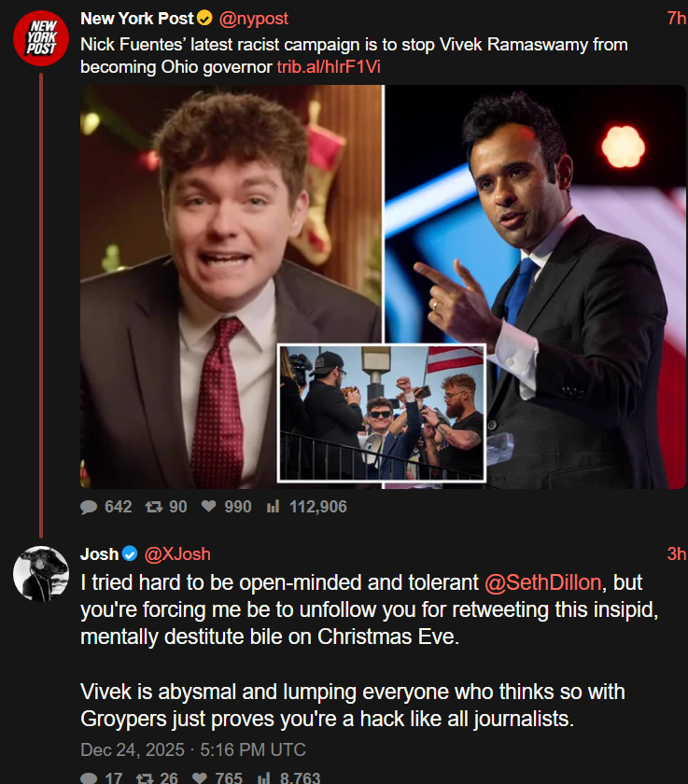The height and width of the screenshot is (784, 688).
Task: Open the trib.al/hIrF1Vi link
Action: [329, 67]
